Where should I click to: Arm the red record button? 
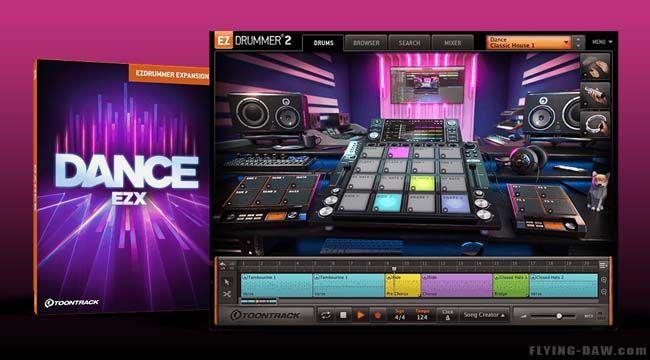pos(377,315)
